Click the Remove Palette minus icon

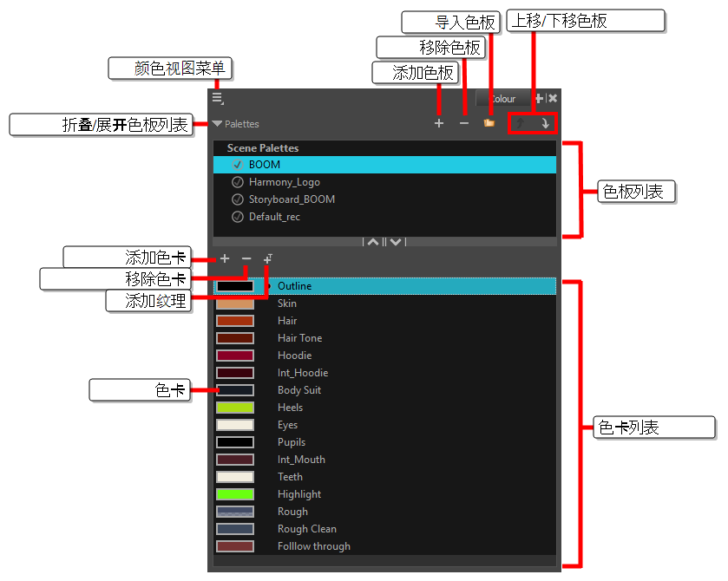(464, 123)
